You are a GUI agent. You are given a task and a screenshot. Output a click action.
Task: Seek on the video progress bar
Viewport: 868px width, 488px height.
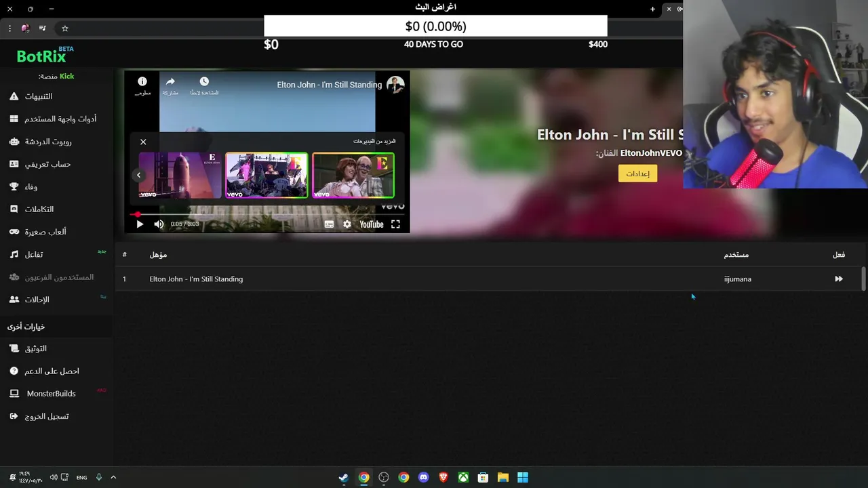pos(268,214)
